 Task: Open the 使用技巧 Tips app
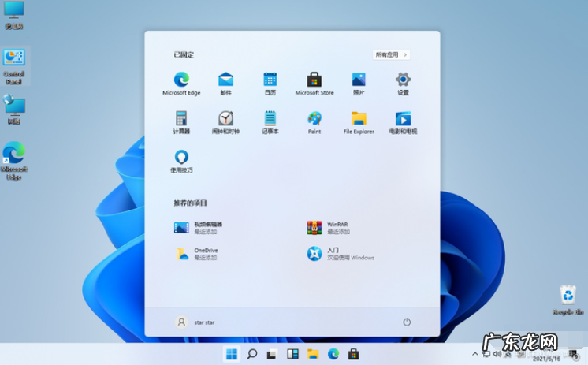point(181,162)
